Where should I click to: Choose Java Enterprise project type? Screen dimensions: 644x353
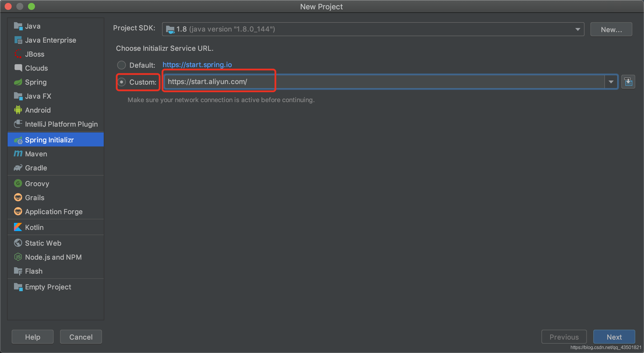click(56, 40)
